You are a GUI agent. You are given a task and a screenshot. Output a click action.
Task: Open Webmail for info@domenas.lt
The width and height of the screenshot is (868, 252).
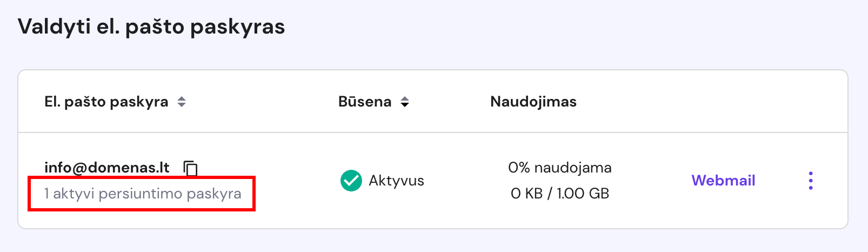pyautogui.click(x=723, y=181)
